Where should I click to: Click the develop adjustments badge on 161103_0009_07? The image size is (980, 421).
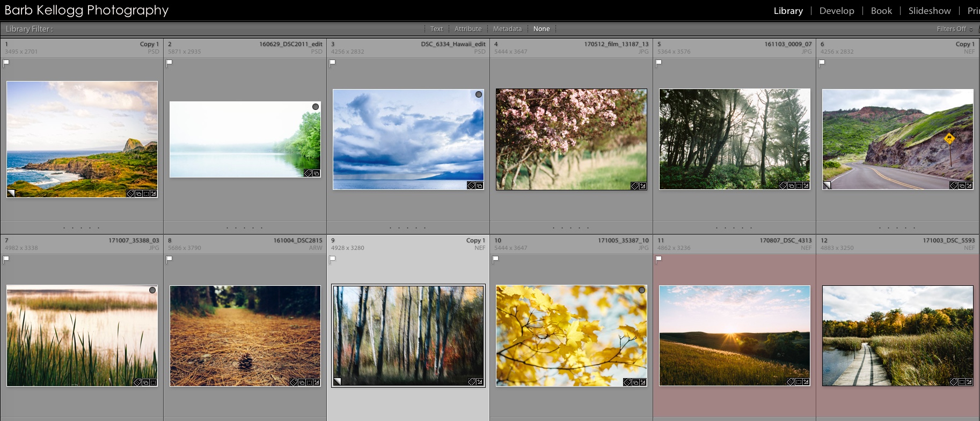[x=806, y=186]
